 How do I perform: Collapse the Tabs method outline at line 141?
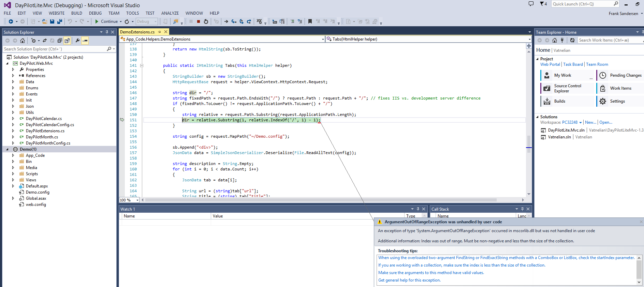(x=142, y=65)
